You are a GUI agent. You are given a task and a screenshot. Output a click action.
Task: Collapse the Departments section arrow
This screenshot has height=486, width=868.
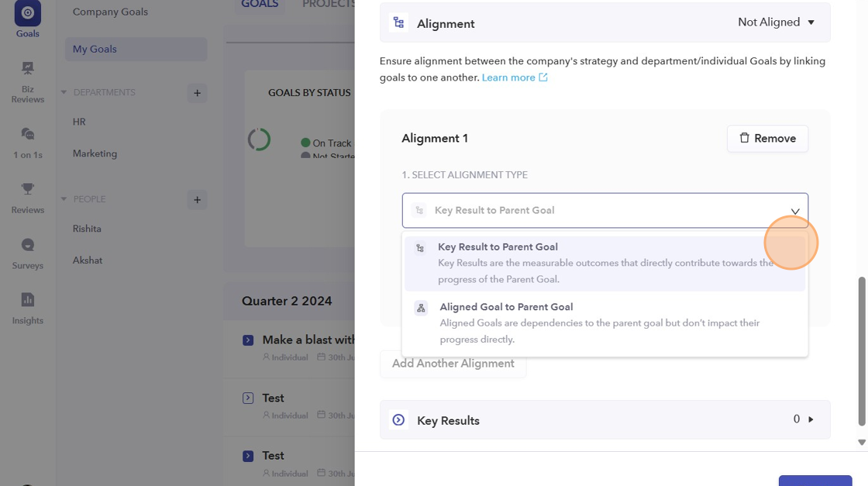coord(64,93)
